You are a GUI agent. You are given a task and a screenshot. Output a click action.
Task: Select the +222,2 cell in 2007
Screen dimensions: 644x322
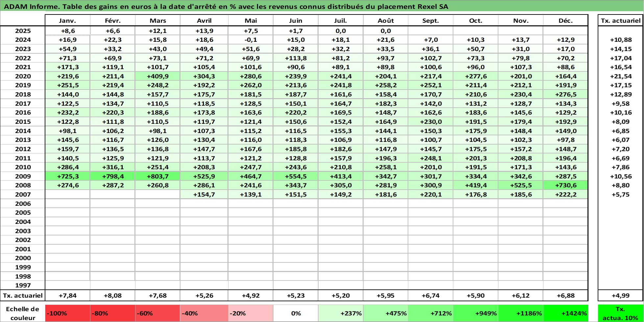[x=565, y=194]
